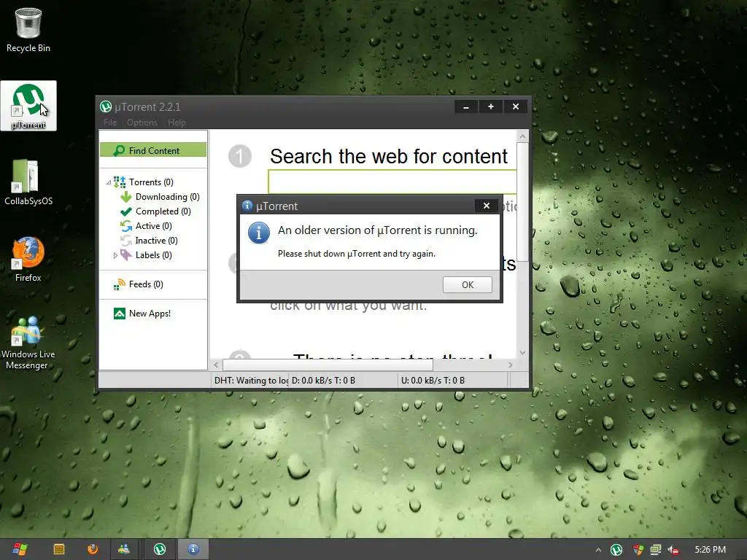Image resolution: width=747 pixels, height=560 pixels.
Task: Expand the Labels tree node
Action: (115, 256)
